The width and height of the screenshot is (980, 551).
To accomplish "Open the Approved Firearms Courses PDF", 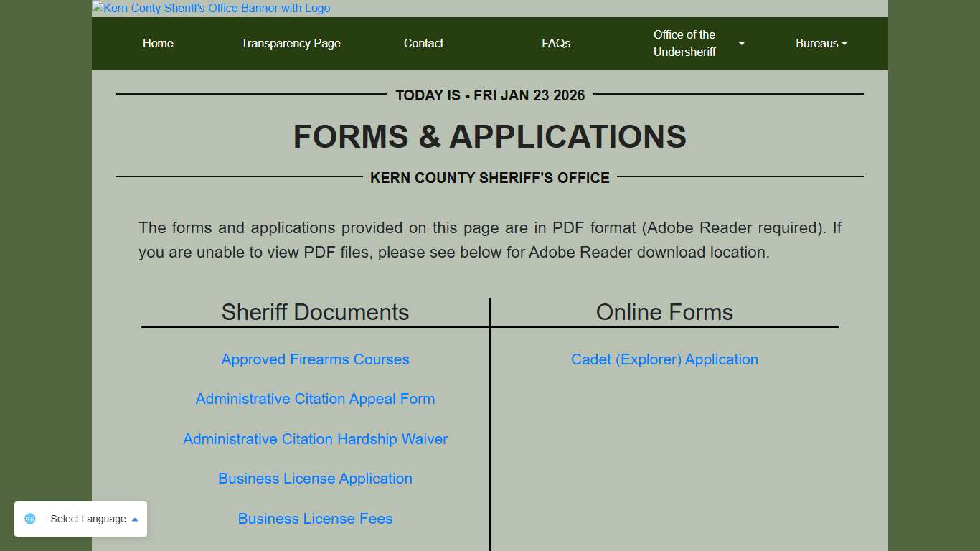I will click(x=315, y=359).
